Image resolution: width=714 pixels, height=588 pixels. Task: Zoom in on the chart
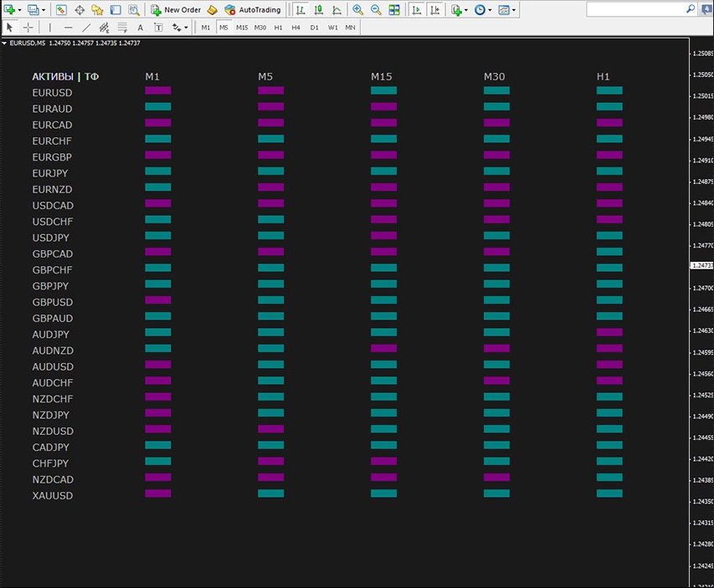(x=357, y=10)
